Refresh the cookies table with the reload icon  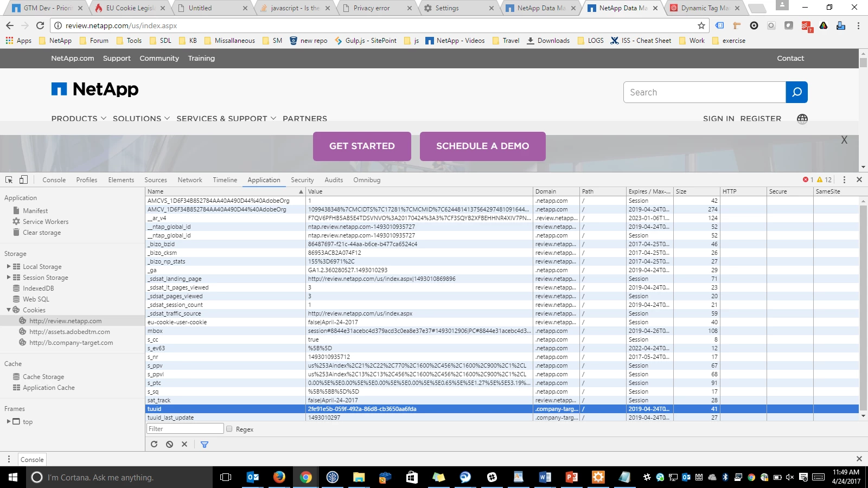coord(154,444)
